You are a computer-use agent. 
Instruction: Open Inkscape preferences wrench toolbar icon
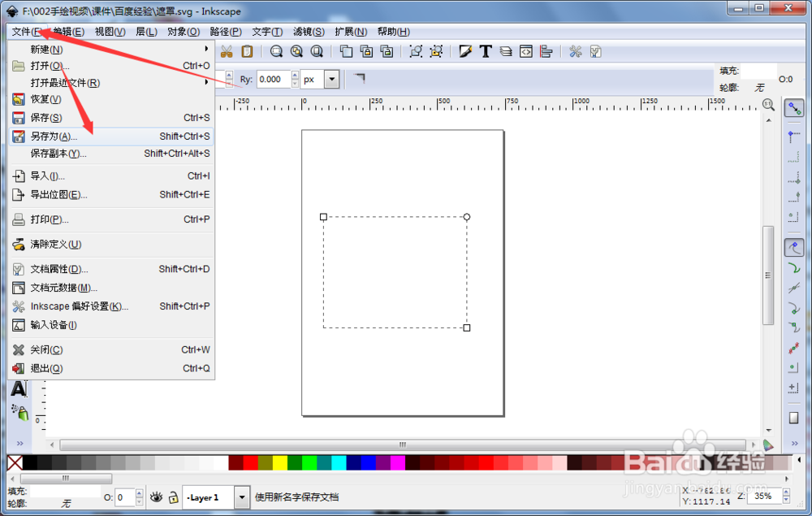(576, 51)
